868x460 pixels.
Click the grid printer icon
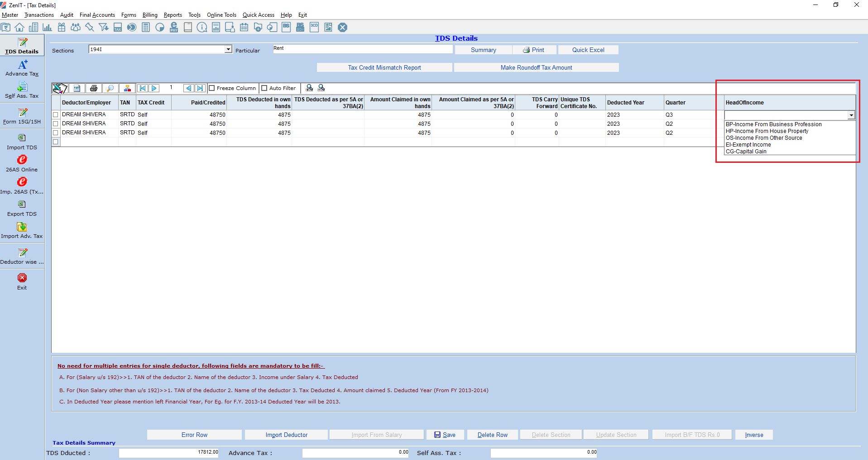pos(94,88)
